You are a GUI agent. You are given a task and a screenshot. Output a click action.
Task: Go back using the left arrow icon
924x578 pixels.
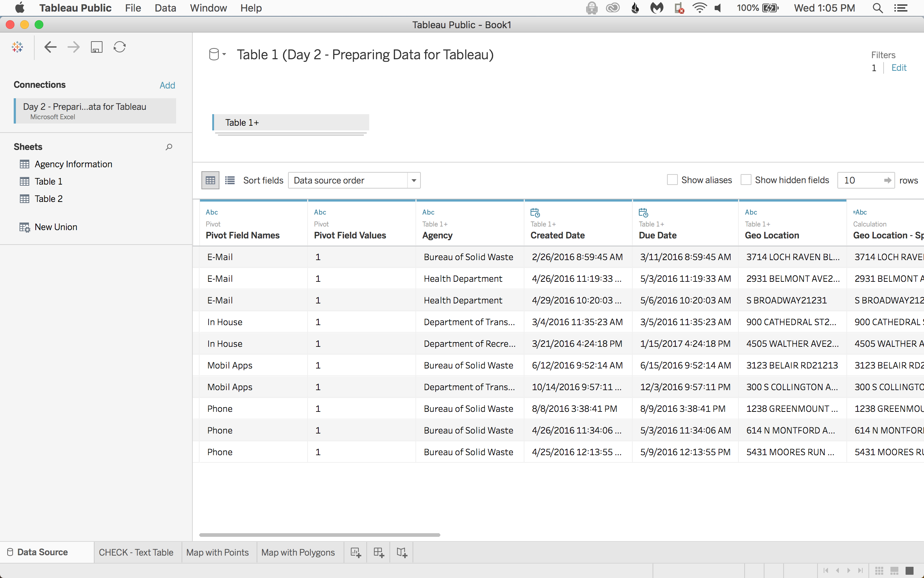[x=51, y=47]
